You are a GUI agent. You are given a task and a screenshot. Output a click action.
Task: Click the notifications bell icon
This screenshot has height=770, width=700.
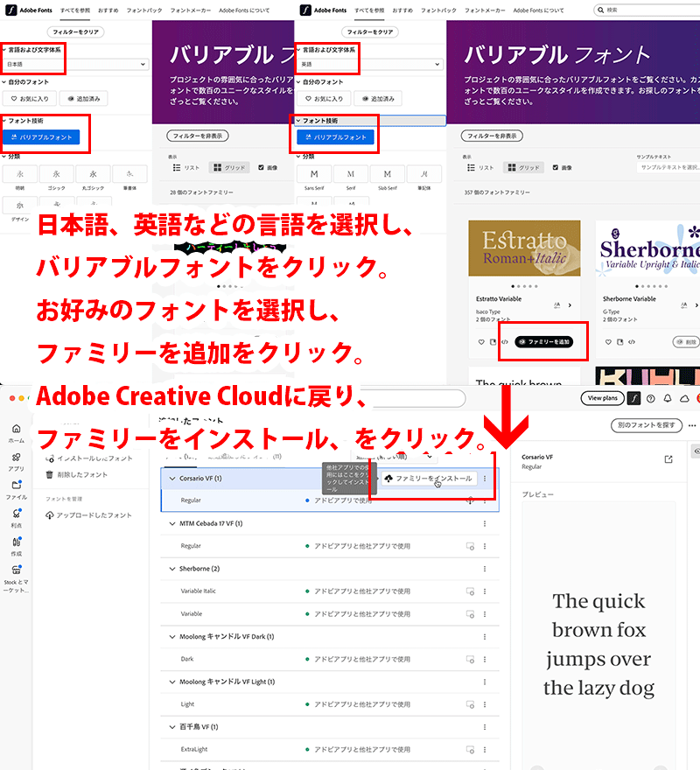668,398
